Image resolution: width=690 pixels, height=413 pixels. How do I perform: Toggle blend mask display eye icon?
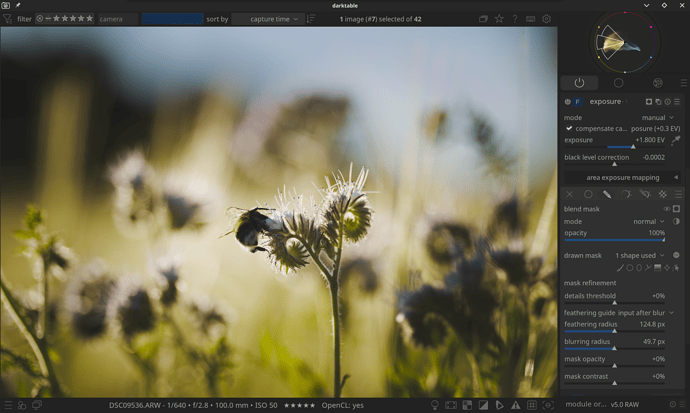coord(666,209)
